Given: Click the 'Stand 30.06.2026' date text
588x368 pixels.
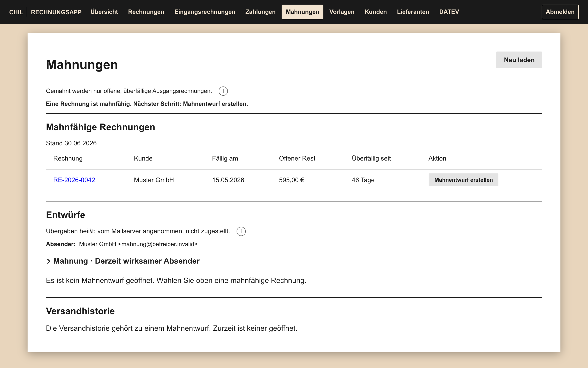Looking at the screenshot, I should (x=71, y=143).
